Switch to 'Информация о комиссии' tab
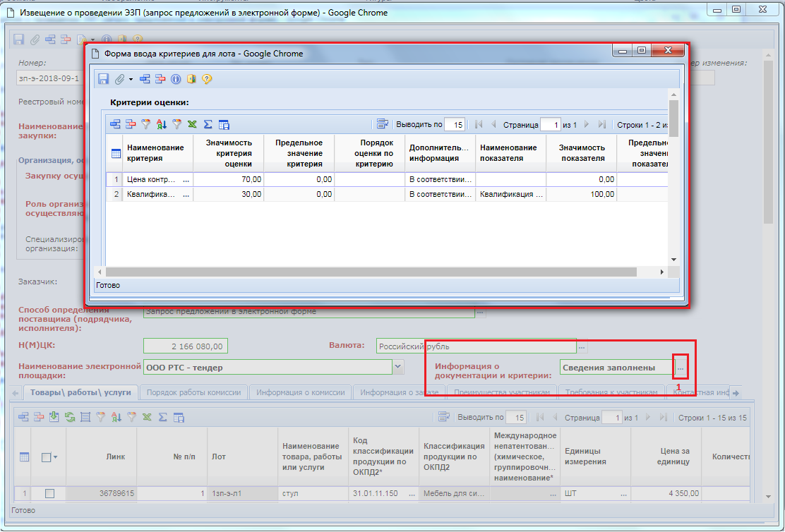 click(301, 392)
